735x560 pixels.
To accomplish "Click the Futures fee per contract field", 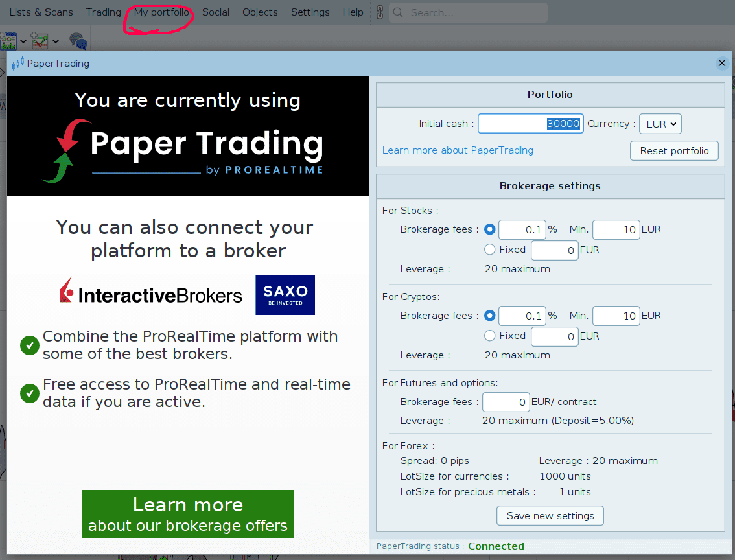I will [506, 402].
